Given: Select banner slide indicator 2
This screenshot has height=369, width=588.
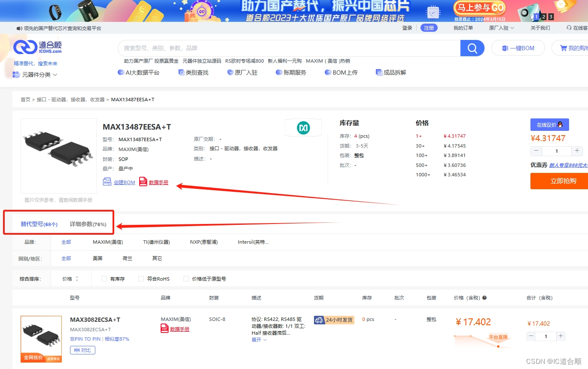Looking at the screenshot, I should coord(544,17).
